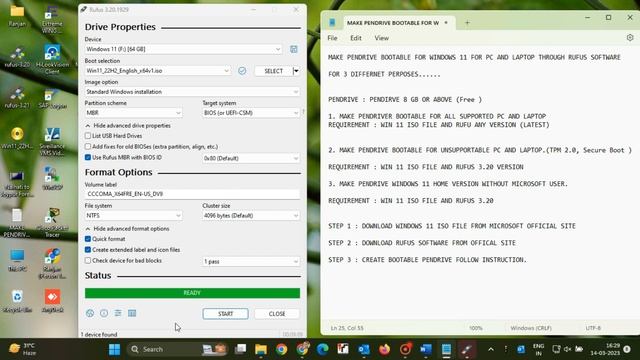Image resolution: width=640 pixels, height=360 pixels.
Task: Click the Volume label text field
Action: point(192,194)
